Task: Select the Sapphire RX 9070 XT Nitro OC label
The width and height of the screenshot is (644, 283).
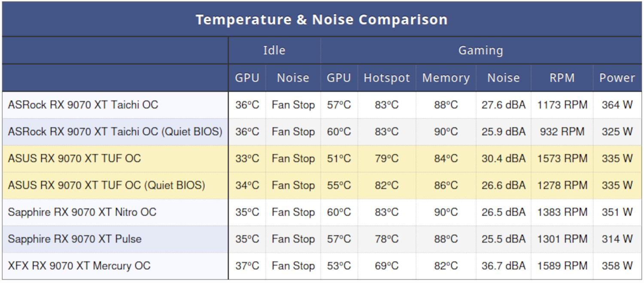Action: coord(82,212)
